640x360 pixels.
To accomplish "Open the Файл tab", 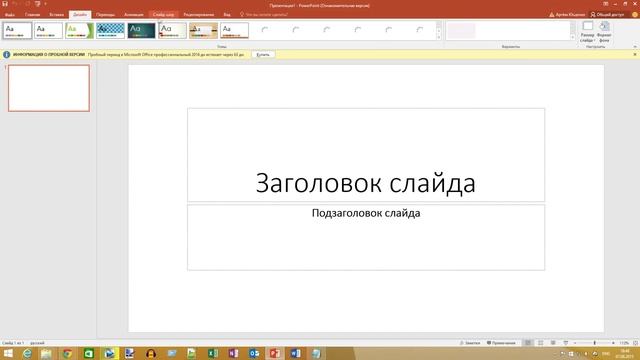I will point(10,15).
